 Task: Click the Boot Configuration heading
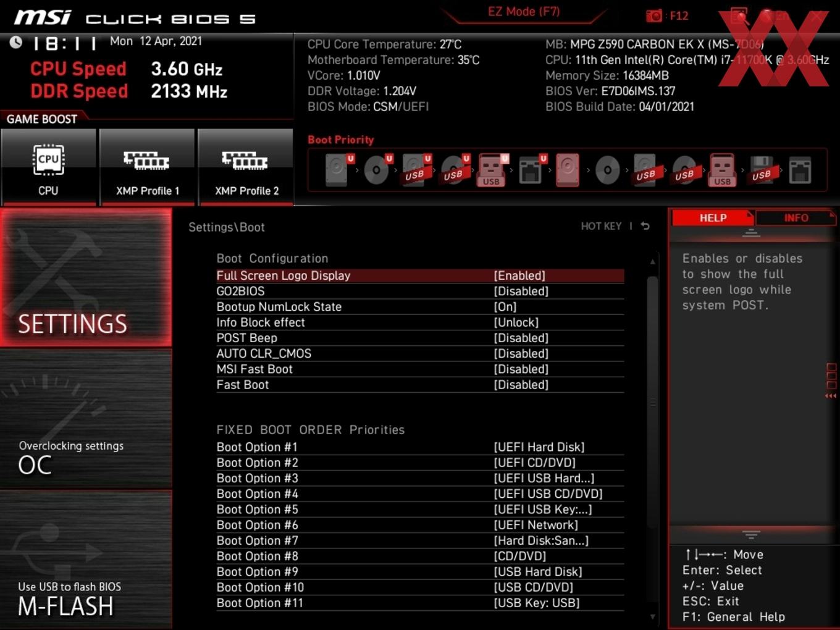coord(272,258)
